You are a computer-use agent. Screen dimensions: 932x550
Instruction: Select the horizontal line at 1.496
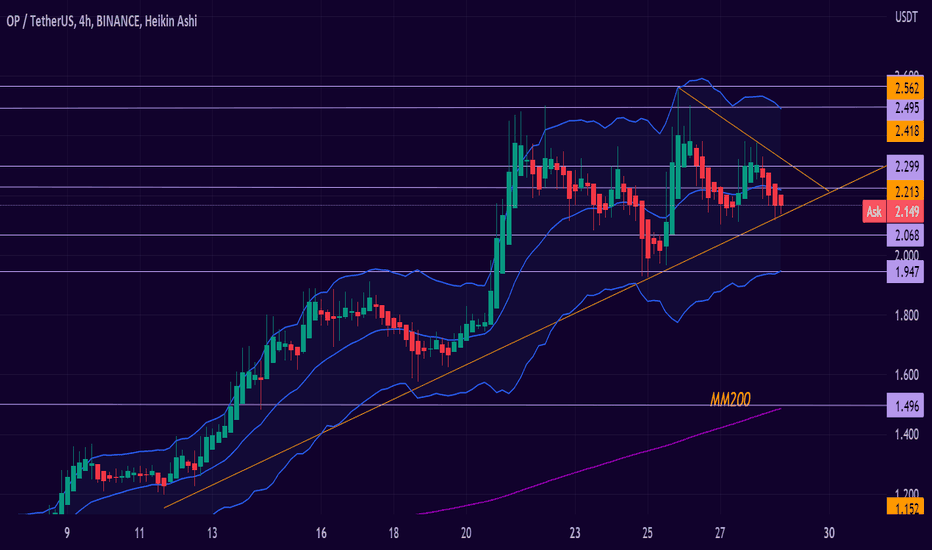point(443,405)
